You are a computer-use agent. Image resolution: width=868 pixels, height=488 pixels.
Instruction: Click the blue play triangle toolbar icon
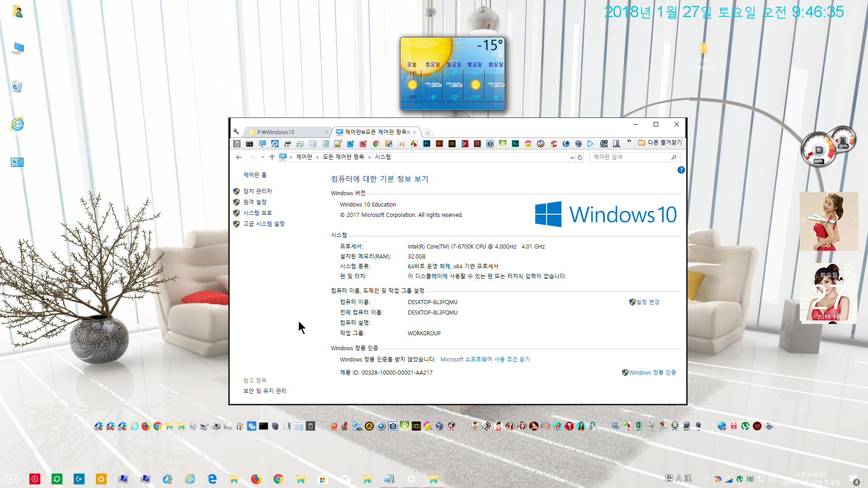[590, 144]
